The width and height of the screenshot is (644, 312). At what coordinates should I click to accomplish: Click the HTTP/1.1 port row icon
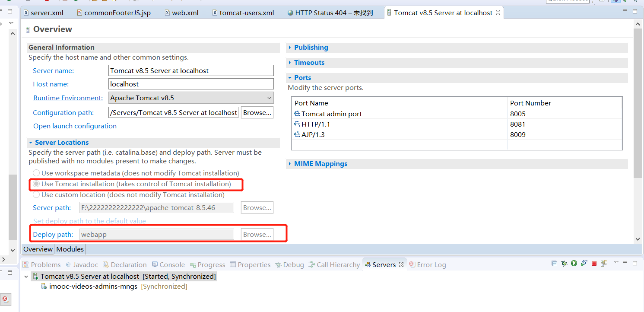297,124
